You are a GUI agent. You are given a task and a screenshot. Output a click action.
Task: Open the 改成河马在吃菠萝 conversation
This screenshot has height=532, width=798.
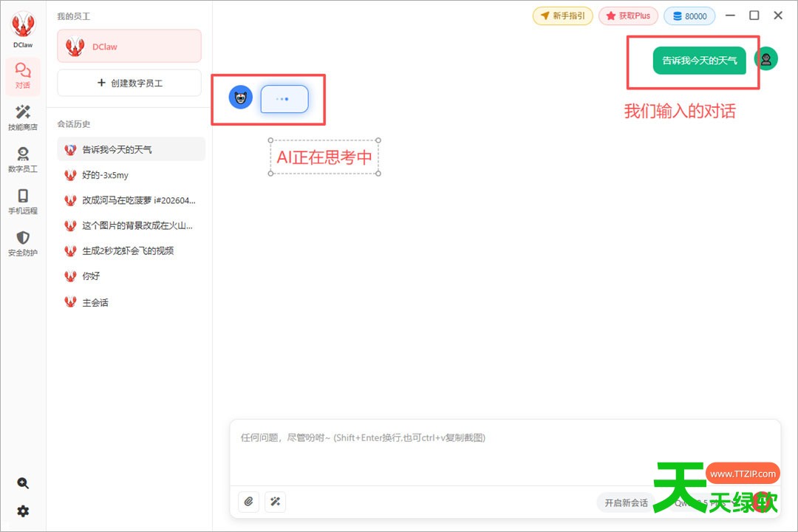point(132,200)
